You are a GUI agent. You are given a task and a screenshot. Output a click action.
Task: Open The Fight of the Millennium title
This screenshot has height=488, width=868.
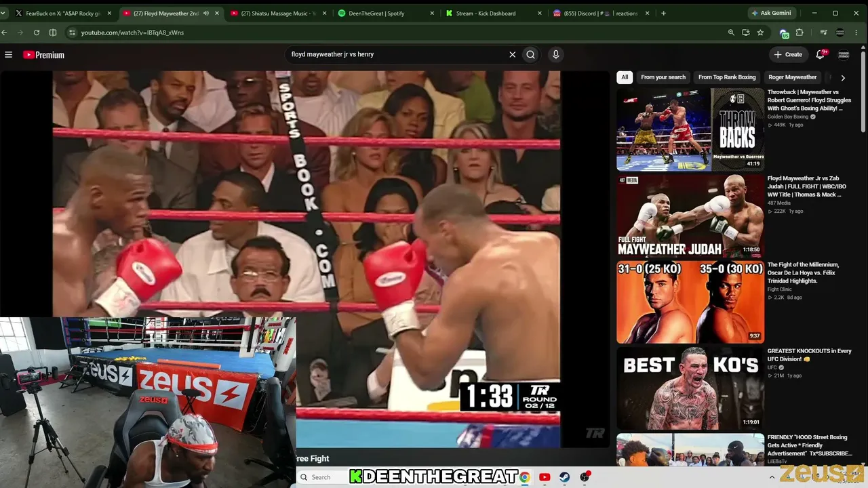[803, 272]
